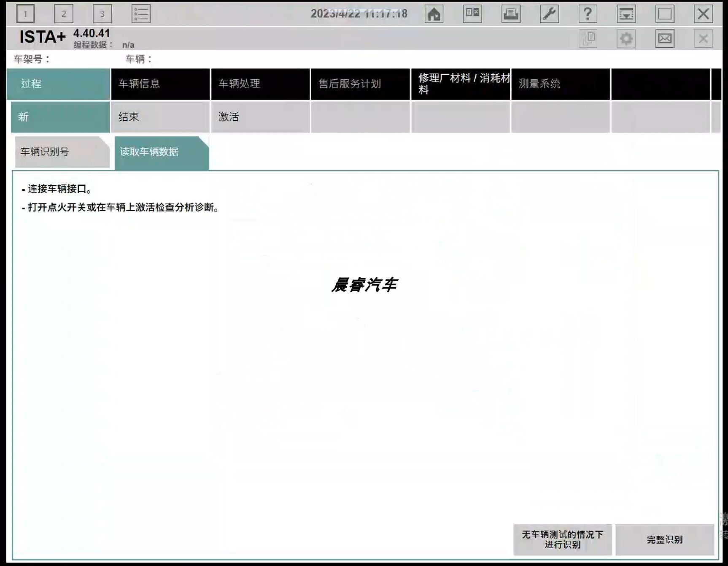
Task: Switch to the 车辆信息 tab
Action: (x=160, y=84)
